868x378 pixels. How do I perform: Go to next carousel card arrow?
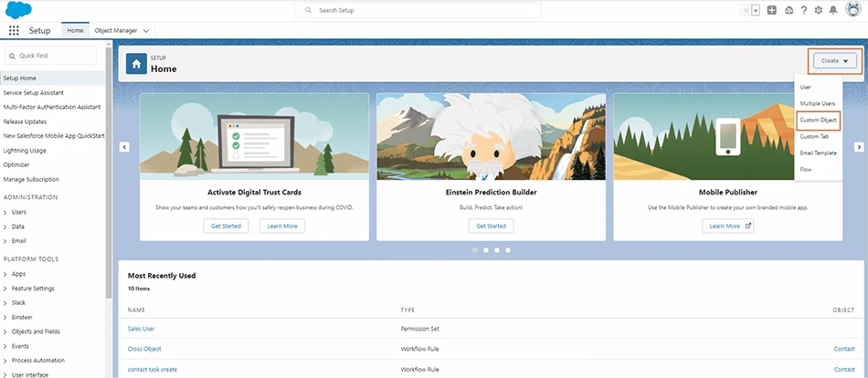(x=859, y=147)
